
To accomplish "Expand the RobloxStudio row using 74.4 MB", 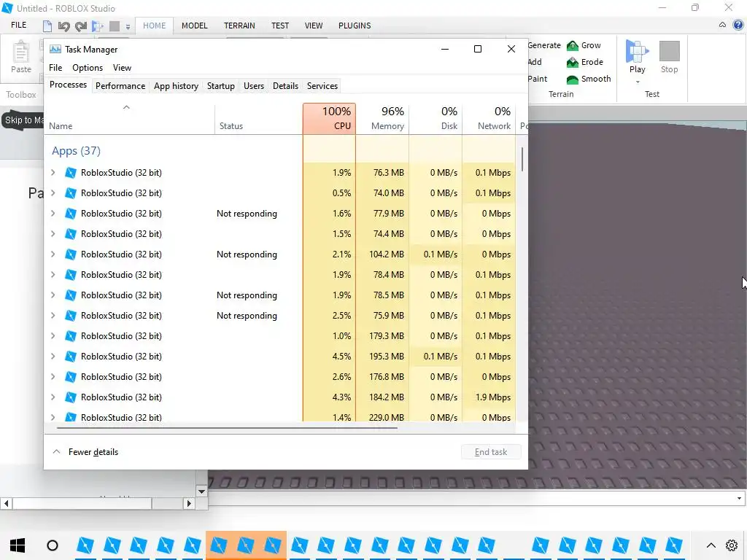I will coord(53,234).
